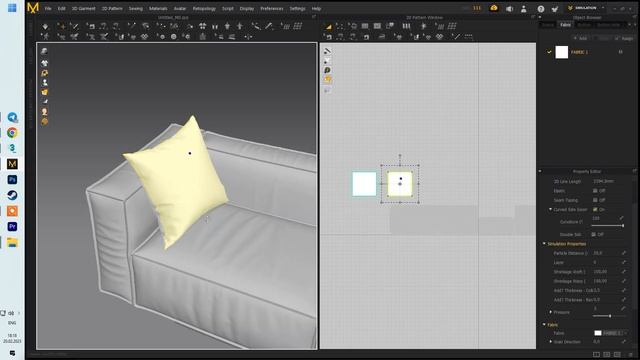This screenshot has height=360, width=640.
Task: Open the help question mark icon
Action: [x=541, y=9]
